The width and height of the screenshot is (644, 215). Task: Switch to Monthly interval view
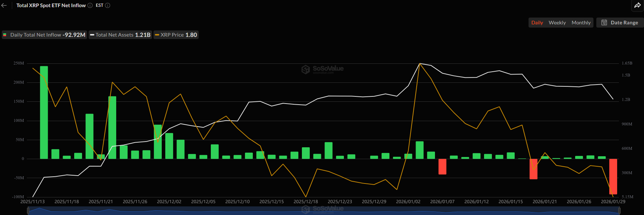pyautogui.click(x=581, y=23)
